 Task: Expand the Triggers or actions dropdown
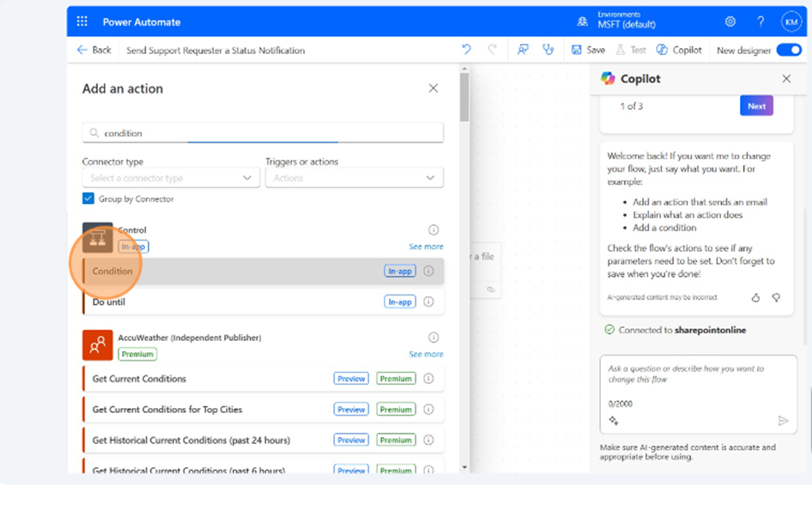click(x=354, y=178)
